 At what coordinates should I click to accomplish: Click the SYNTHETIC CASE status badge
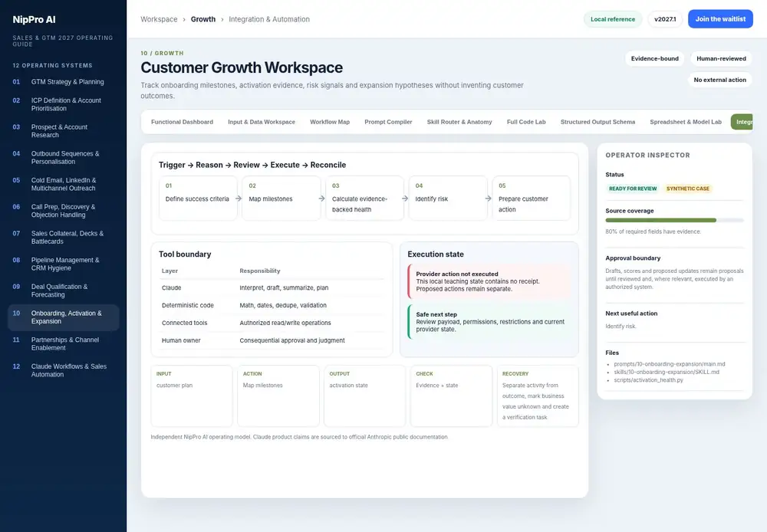[x=687, y=189]
